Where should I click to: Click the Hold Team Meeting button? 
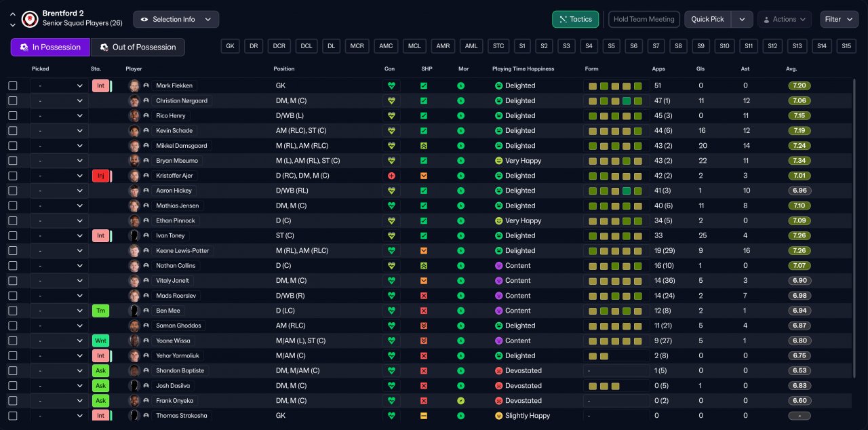point(644,20)
